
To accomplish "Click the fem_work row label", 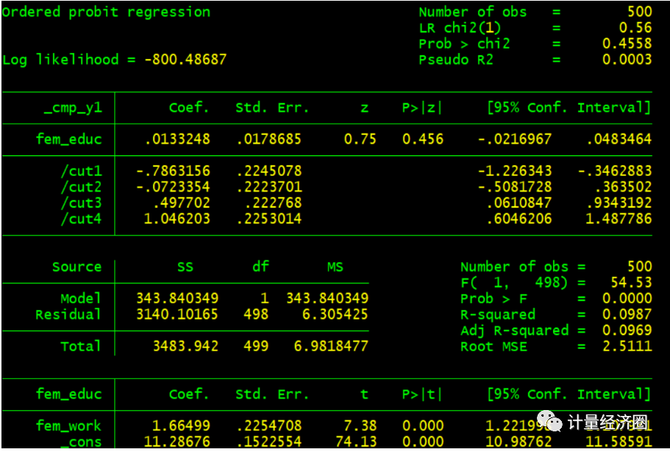I will point(68,426).
